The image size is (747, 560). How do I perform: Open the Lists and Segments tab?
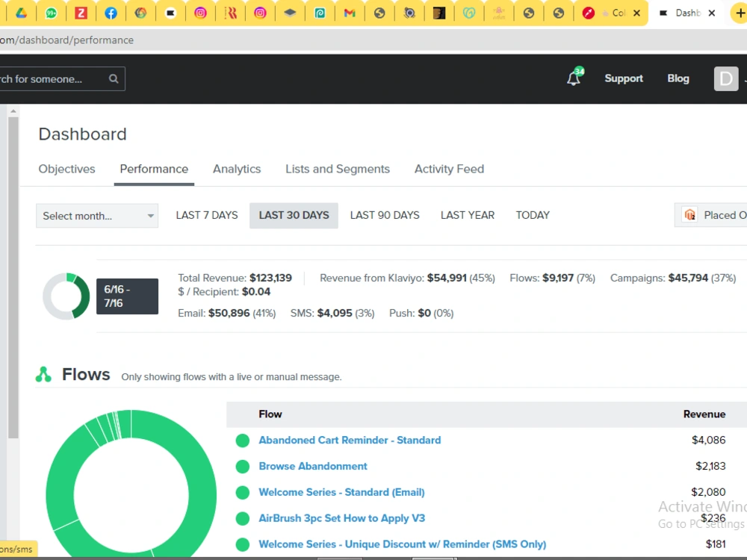338,169
